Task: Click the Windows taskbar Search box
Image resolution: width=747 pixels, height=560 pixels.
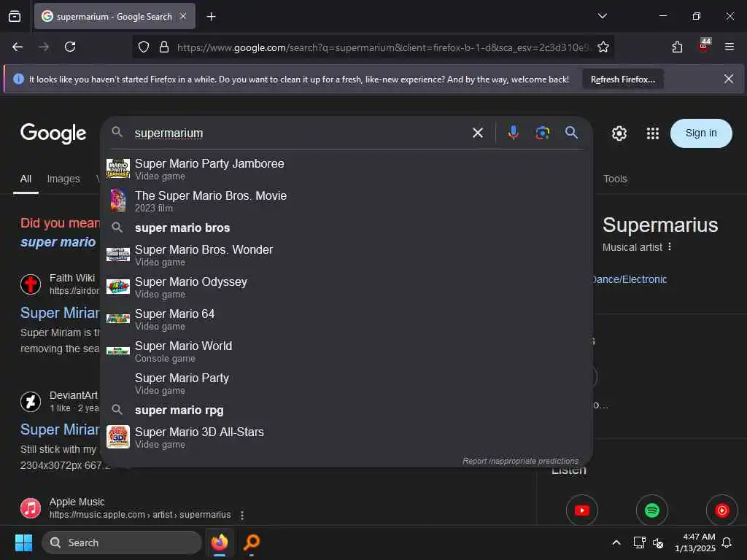Action: [x=122, y=542]
